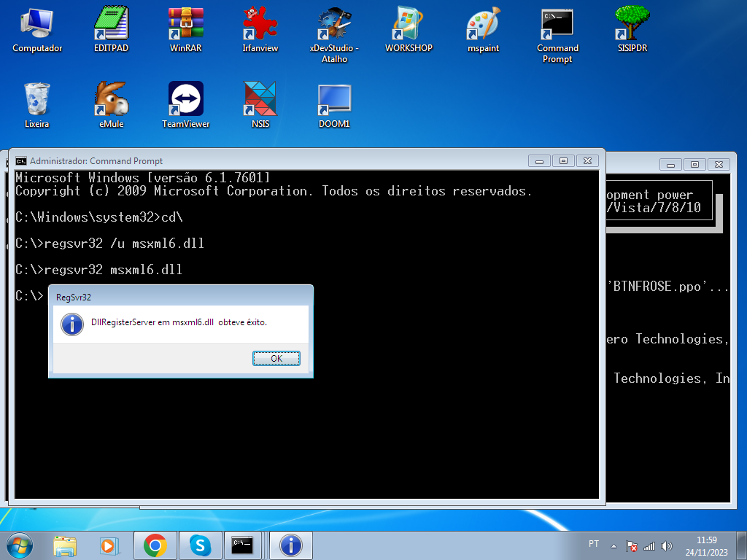
Task: Open network signal tray icon
Action: point(649,546)
